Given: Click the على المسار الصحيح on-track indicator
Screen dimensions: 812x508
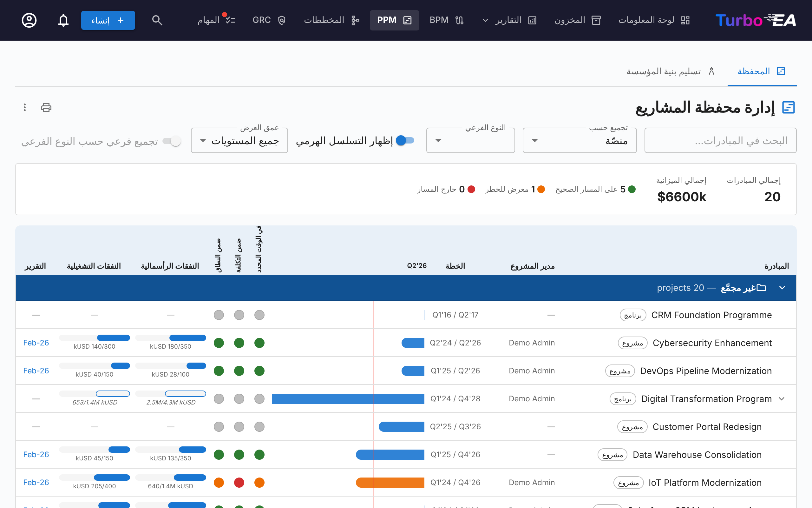Looking at the screenshot, I should click(x=595, y=189).
